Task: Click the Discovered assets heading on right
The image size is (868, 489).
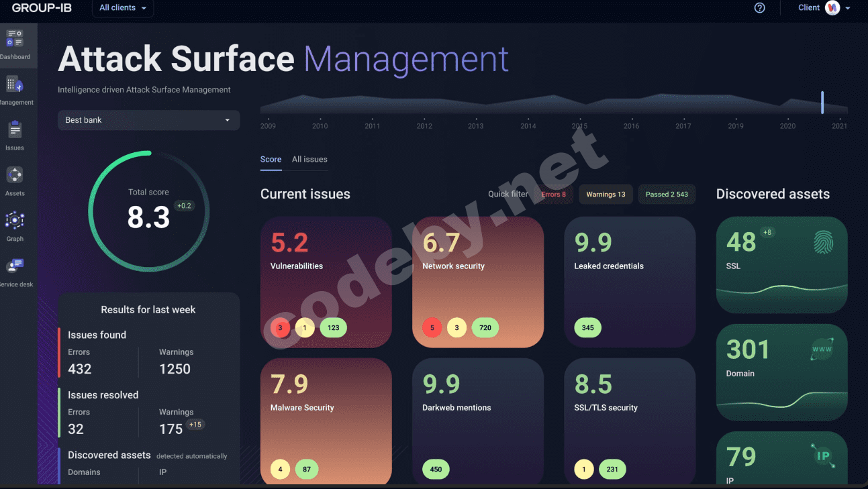Action: 773,194
